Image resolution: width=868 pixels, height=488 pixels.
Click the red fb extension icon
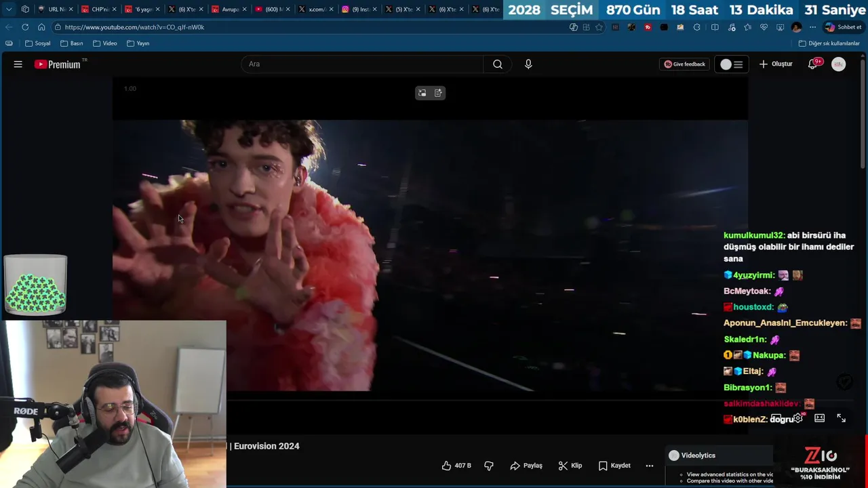648,27
